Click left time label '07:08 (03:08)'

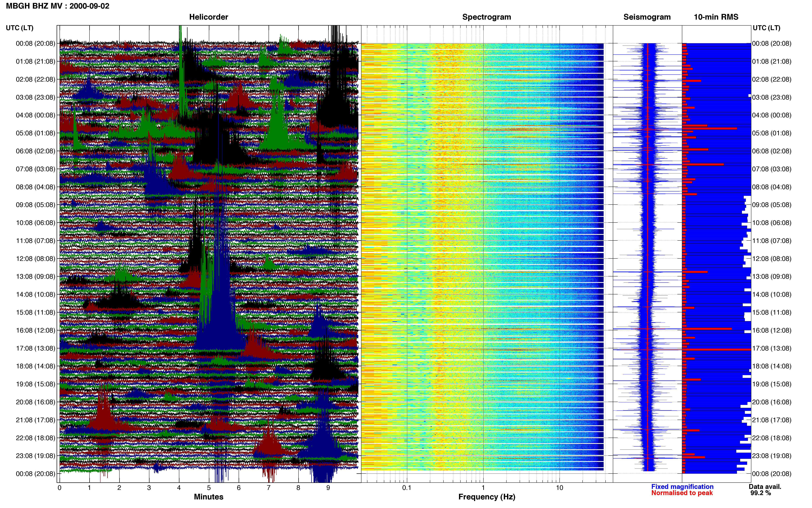click(x=35, y=169)
